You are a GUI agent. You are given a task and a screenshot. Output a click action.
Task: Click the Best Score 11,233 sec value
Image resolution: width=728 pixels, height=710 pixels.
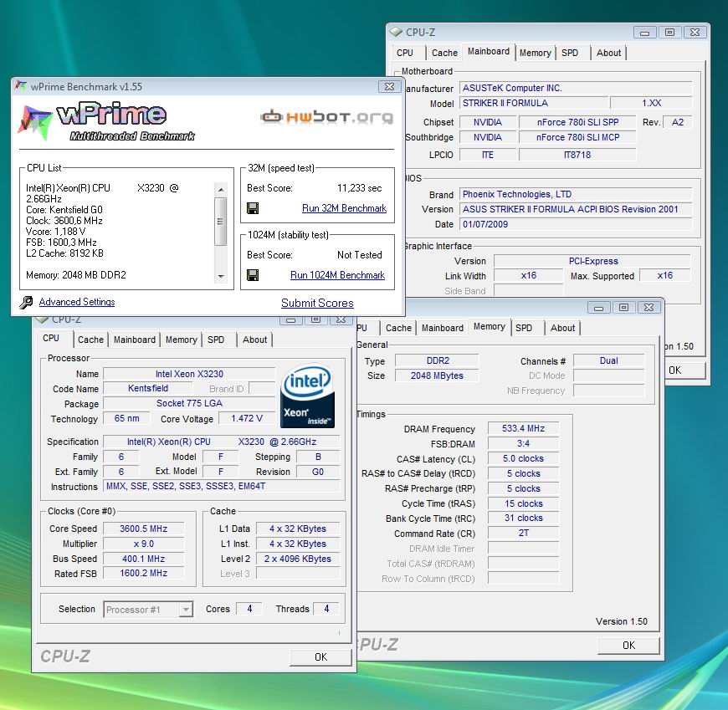click(359, 188)
